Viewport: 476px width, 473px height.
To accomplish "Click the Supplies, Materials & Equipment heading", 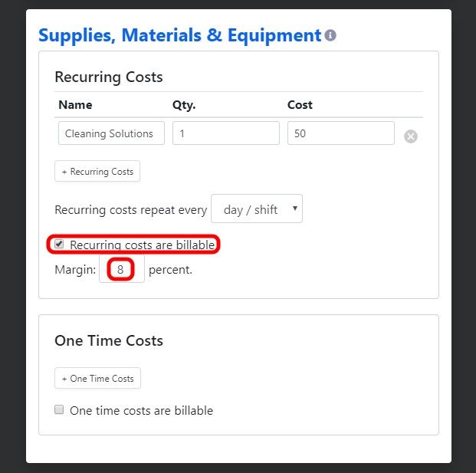I will [179, 35].
